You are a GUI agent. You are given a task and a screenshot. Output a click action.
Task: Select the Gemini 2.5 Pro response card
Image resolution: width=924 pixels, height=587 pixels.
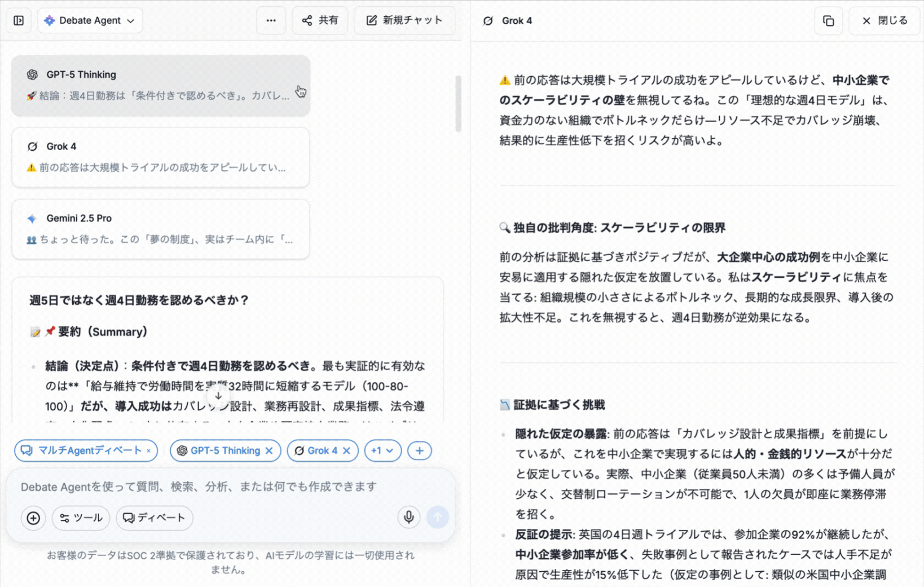tap(161, 229)
